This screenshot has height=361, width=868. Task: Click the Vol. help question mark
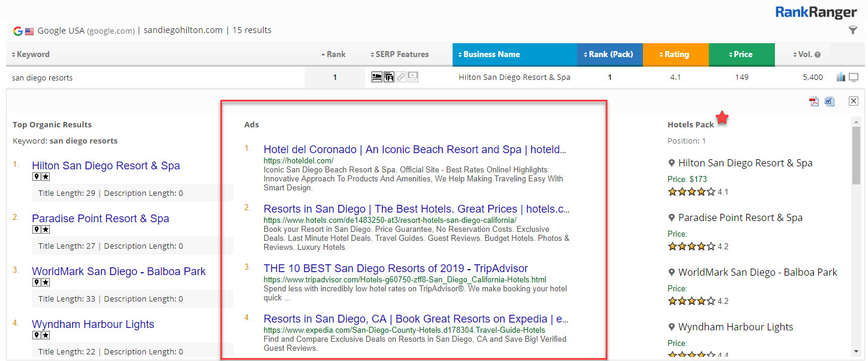tap(818, 55)
